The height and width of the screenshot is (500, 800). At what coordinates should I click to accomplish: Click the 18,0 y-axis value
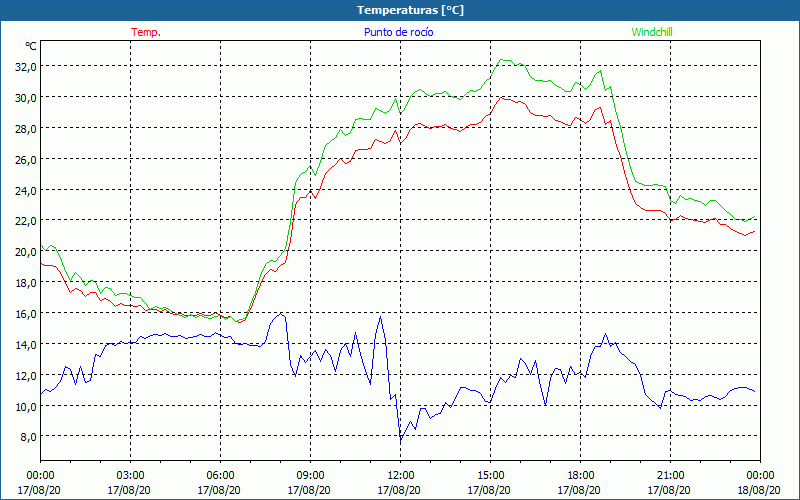point(26,283)
